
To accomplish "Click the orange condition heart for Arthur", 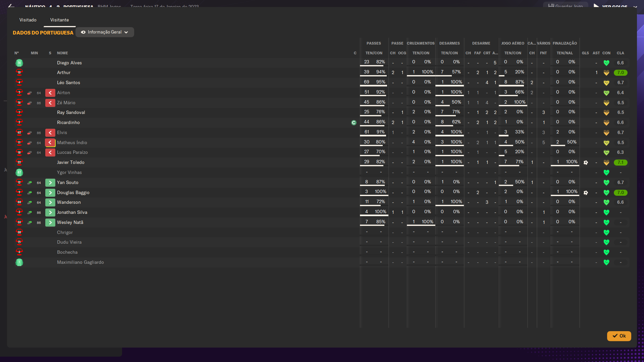I will [606, 73].
